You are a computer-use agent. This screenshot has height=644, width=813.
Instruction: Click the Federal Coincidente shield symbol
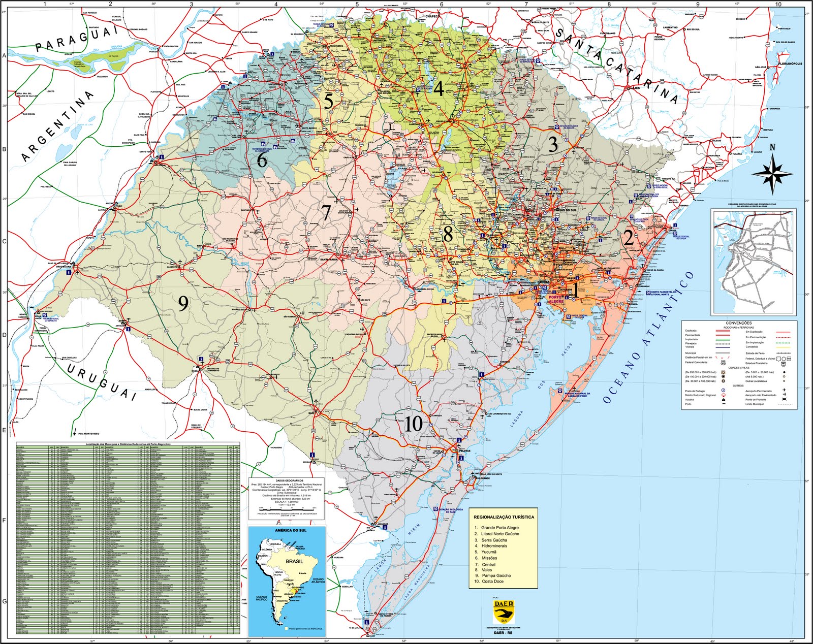coord(723,363)
